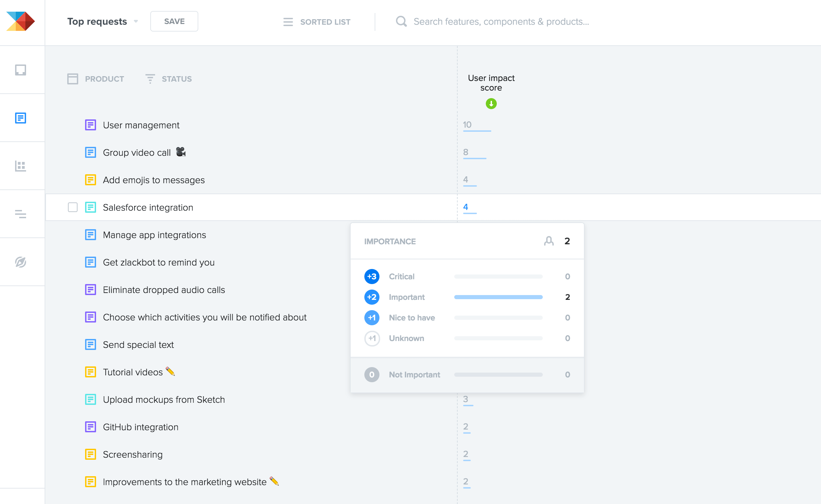The height and width of the screenshot is (504, 821).
Task: Click the Get zlackbot to remind you icon
Action: (x=91, y=262)
